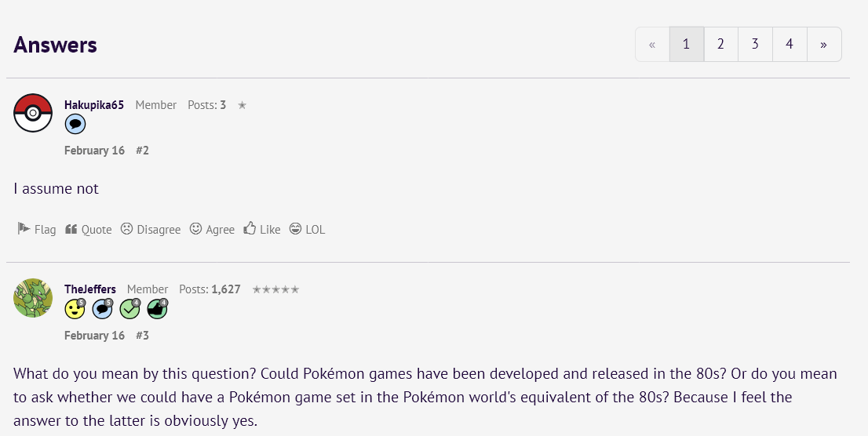Click the Agree text label
Viewport: 868px width, 436px height.
[221, 230]
